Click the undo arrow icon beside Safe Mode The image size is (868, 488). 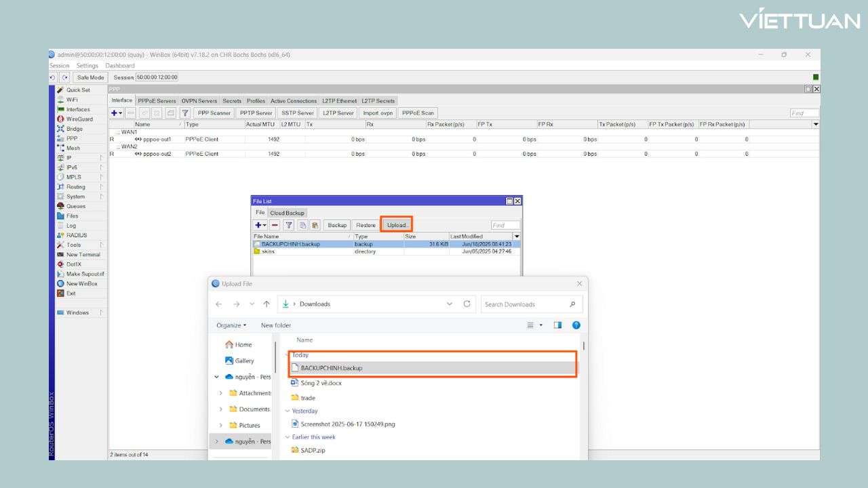pyautogui.click(x=53, y=77)
